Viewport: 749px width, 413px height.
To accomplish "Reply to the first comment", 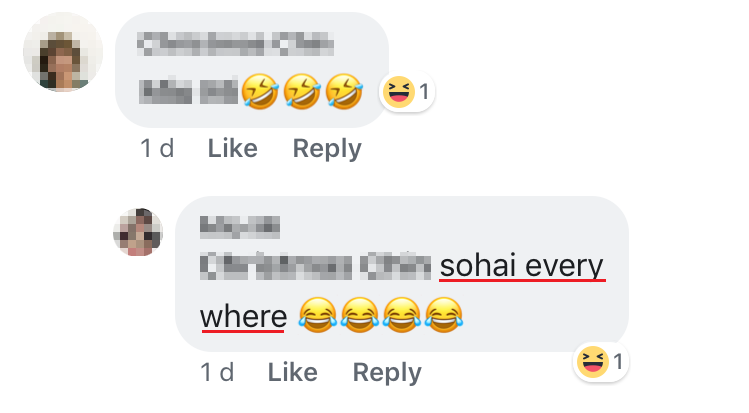I will [x=326, y=149].
